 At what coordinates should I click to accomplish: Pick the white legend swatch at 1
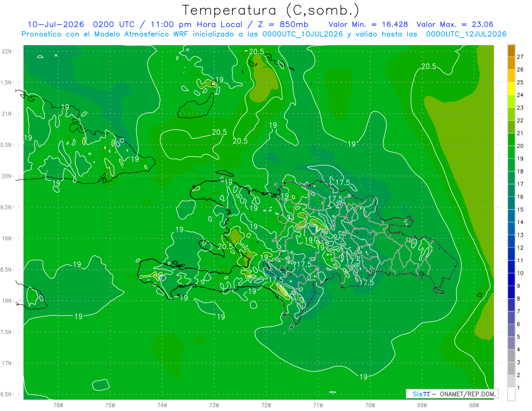pos(511,394)
